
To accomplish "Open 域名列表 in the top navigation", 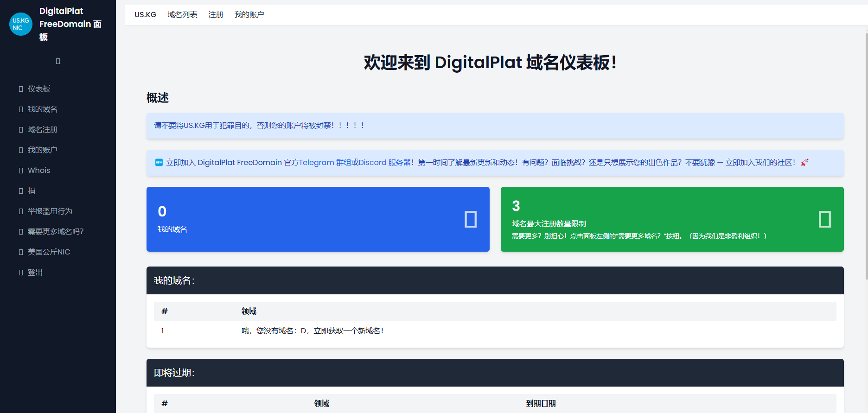I will click(x=182, y=15).
